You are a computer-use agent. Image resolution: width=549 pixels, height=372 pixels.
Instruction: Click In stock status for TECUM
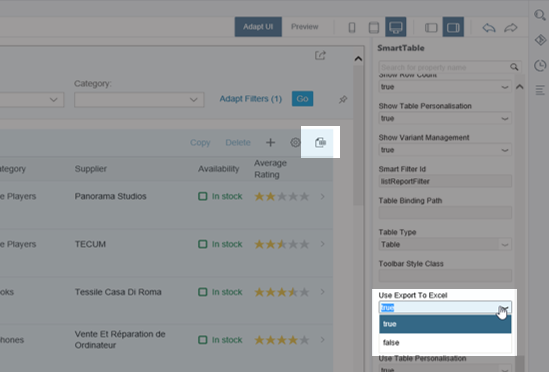point(220,244)
